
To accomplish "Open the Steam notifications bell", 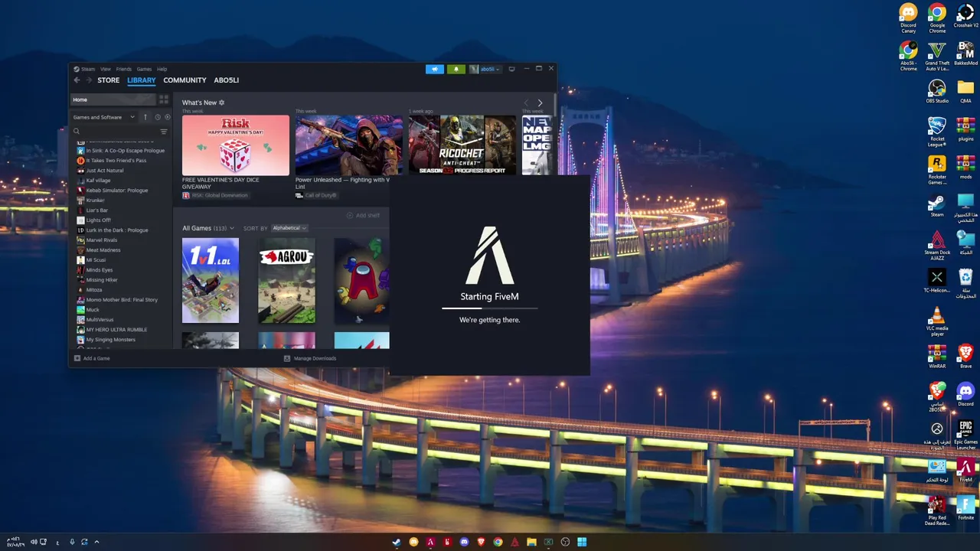I will pyautogui.click(x=456, y=69).
